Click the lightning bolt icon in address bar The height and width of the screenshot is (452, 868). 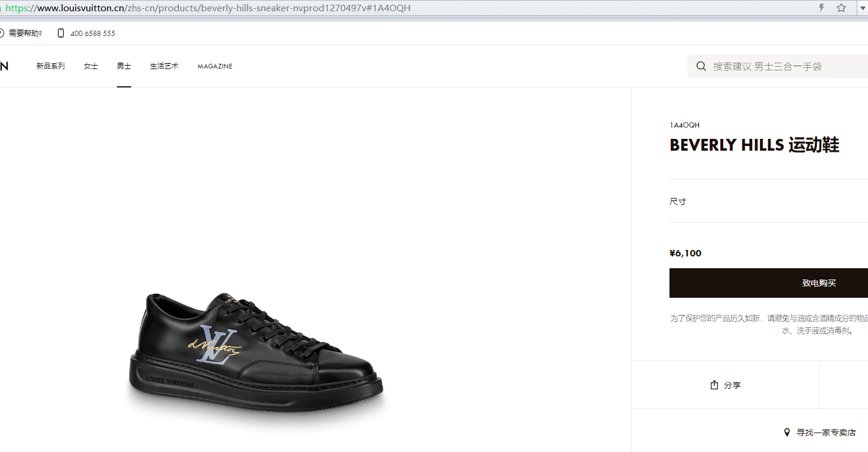[821, 8]
